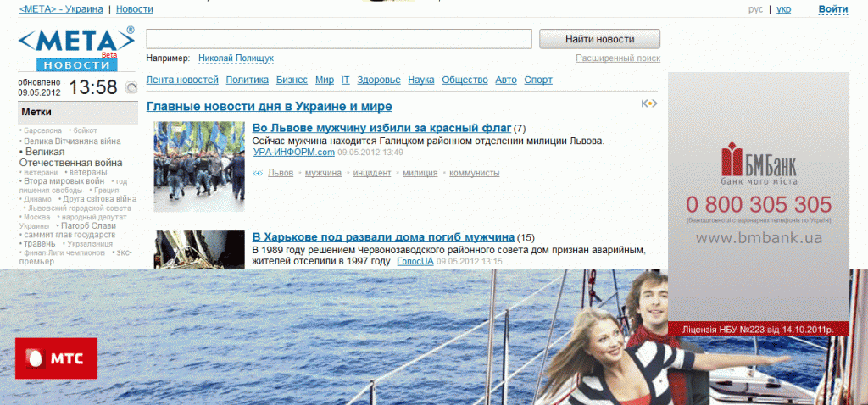The width and height of the screenshot is (868, 405).
Task: Open the Лента новостей section
Action: [182, 80]
